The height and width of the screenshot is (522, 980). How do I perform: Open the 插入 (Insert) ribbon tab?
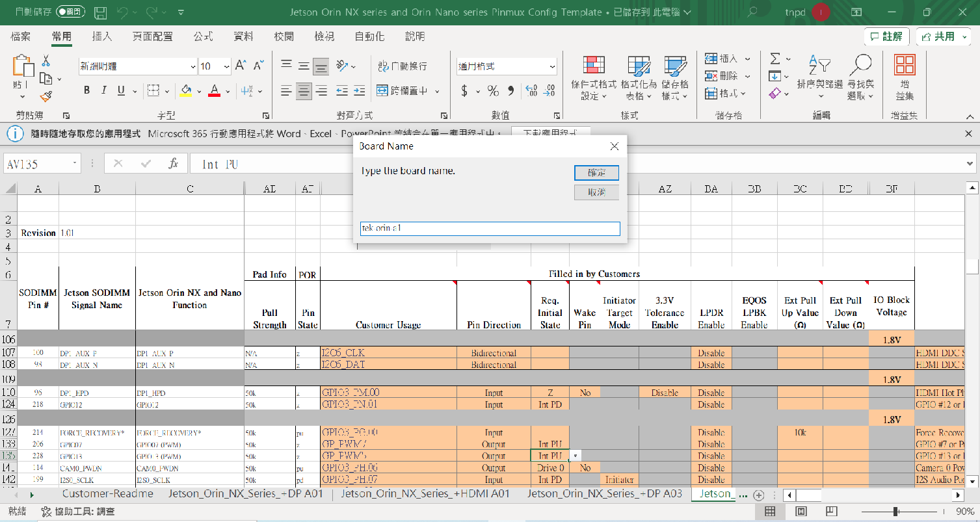[102, 36]
